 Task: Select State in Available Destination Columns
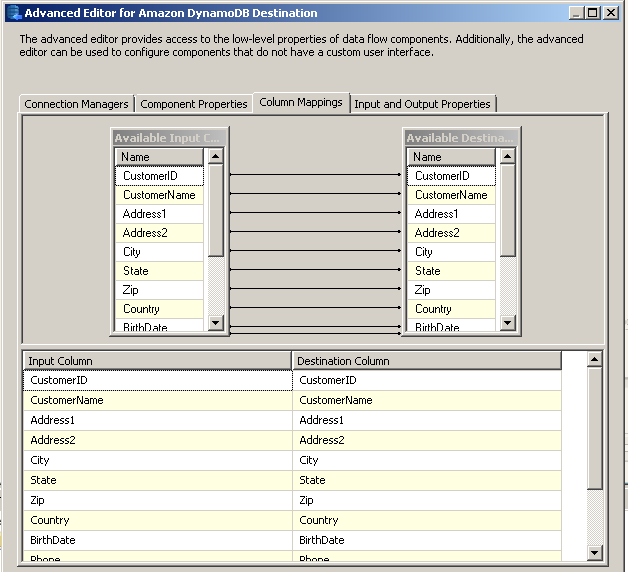[451, 271]
